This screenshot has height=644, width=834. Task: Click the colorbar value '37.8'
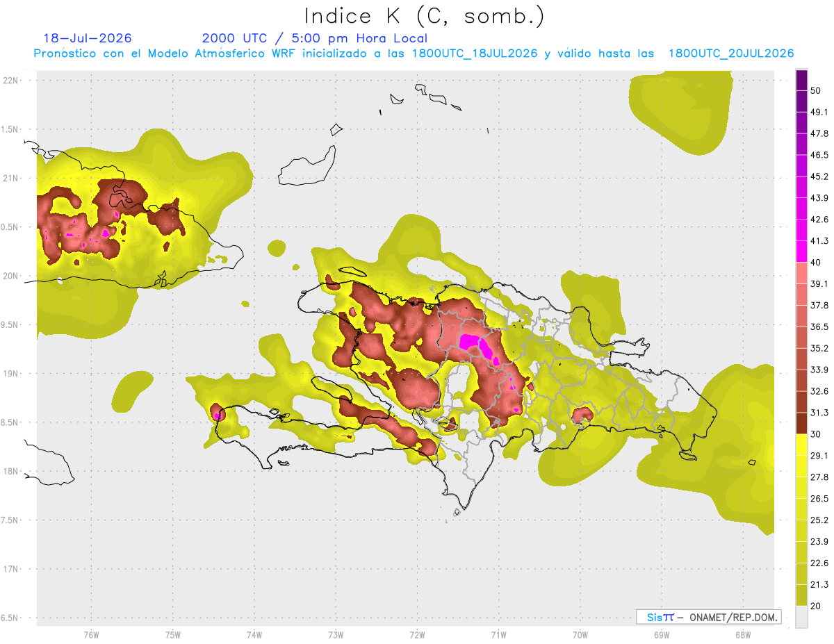pos(819,305)
